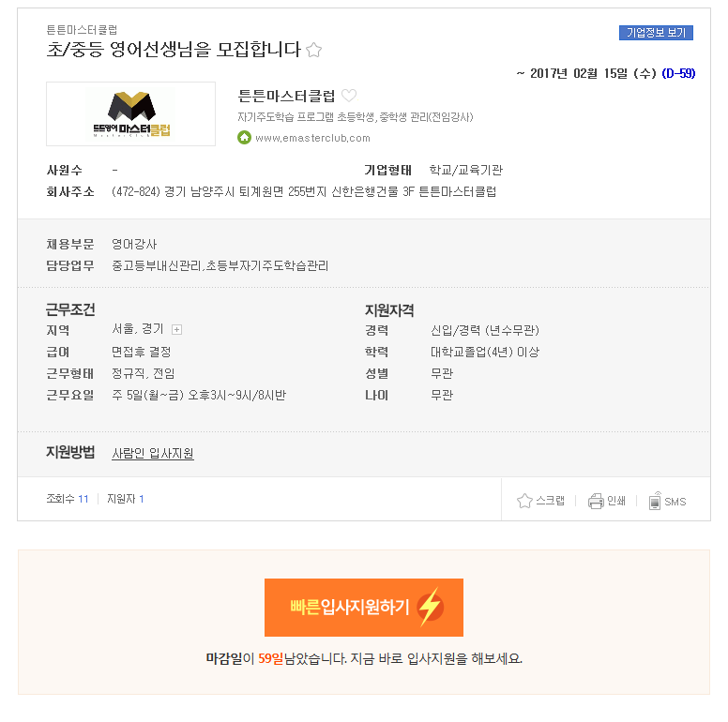The image size is (728, 722).
Task: Select the company address text (472-824)
Action: coord(304,191)
